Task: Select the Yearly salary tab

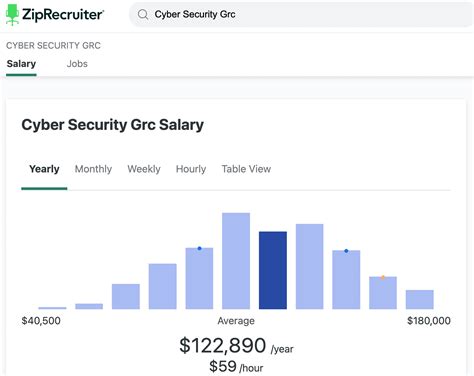Action: click(44, 169)
